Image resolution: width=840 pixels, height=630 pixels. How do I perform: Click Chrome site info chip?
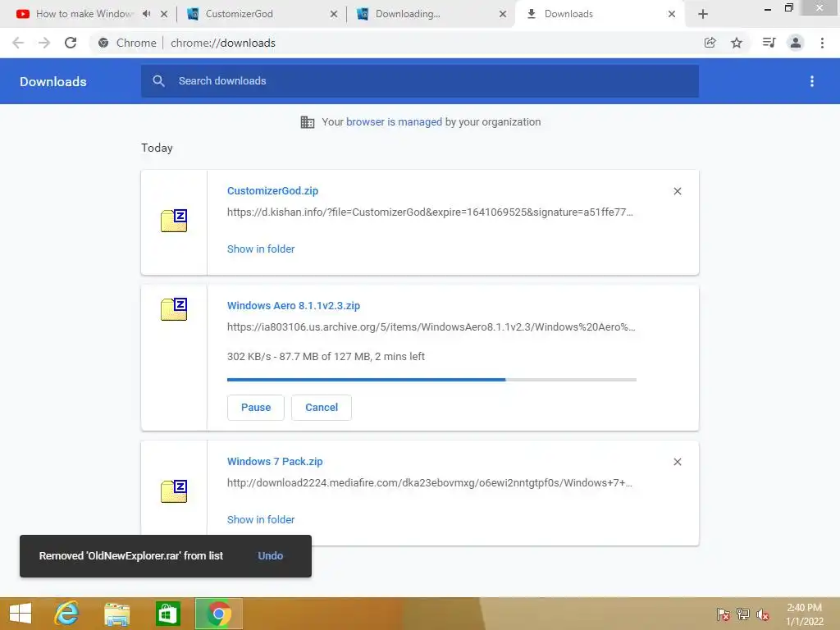(129, 43)
